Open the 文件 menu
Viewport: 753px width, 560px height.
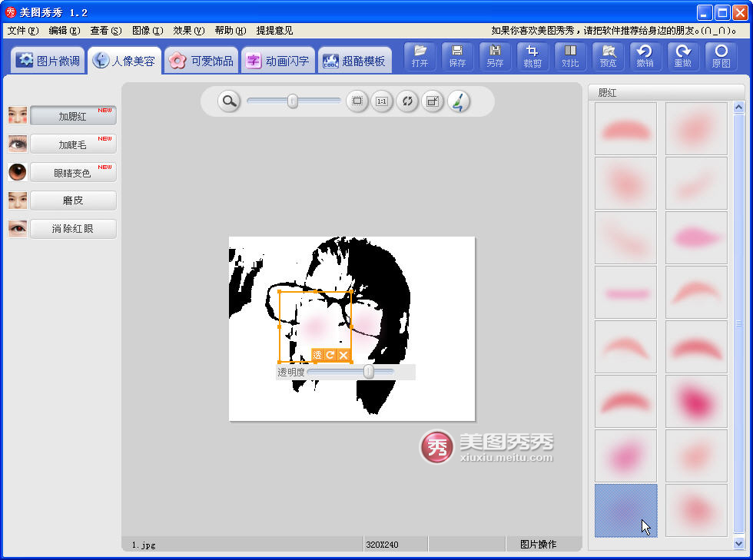pos(22,31)
